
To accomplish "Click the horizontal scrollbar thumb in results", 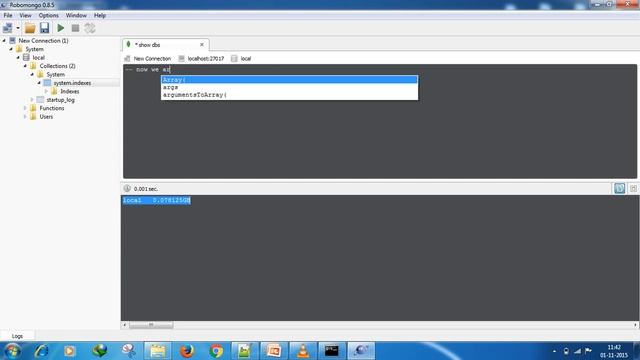I will pyautogui.click(x=151, y=325).
